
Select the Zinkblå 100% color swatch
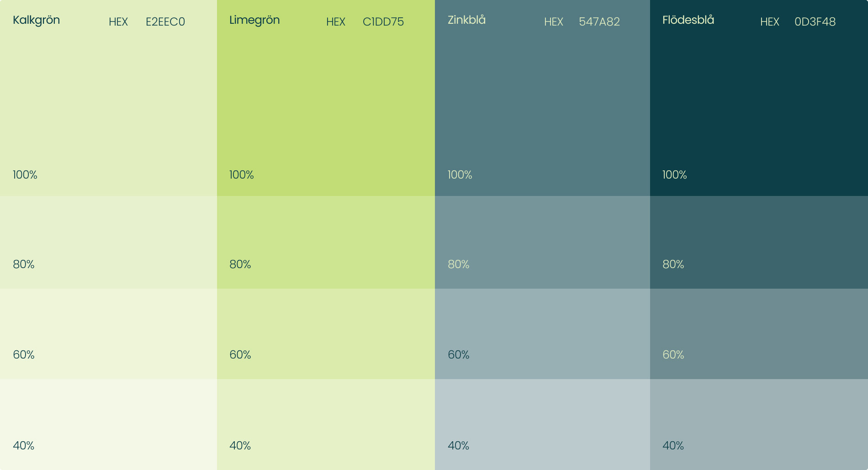point(542,98)
